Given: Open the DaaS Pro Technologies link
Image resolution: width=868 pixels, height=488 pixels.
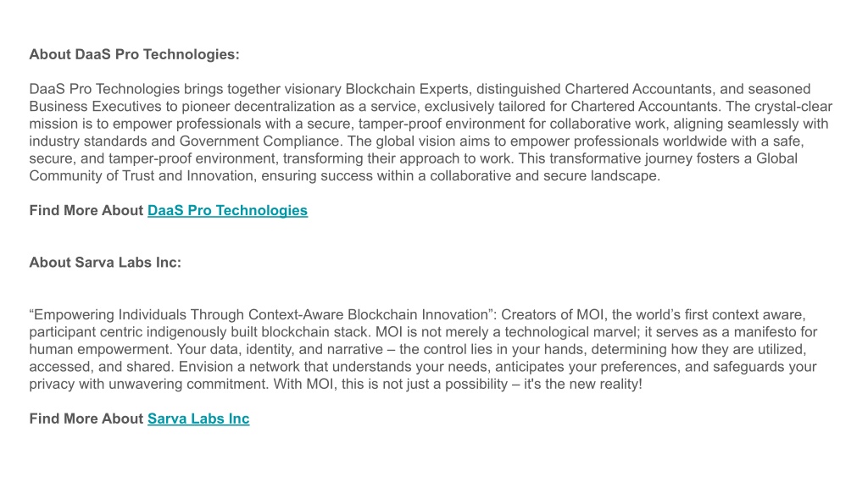Looking at the screenshot, I should 227,211.
